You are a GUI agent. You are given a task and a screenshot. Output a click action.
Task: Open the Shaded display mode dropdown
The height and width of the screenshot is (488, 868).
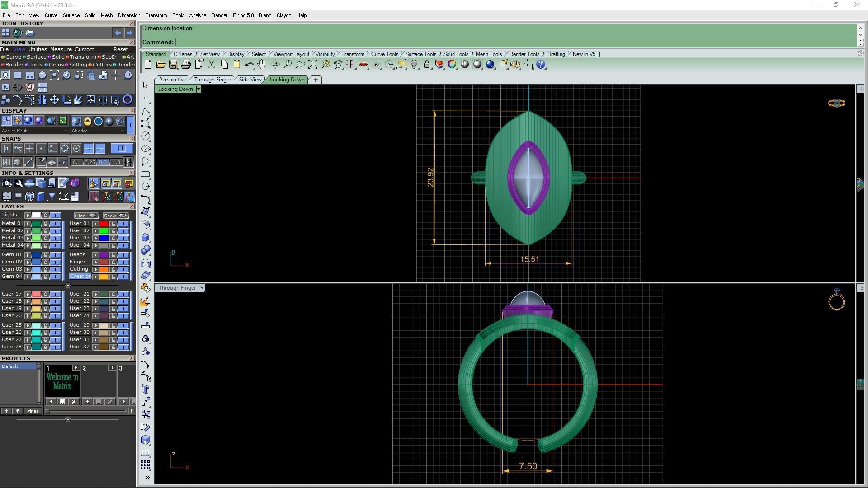tap(98, 131)
